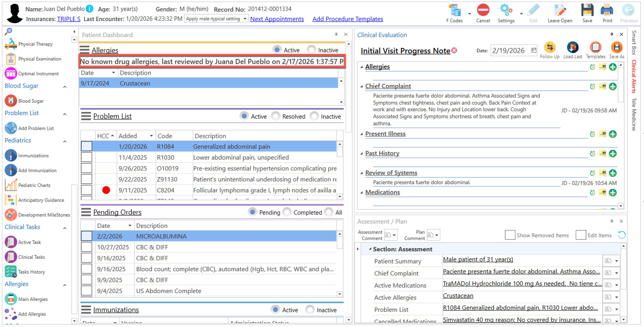Open the Clinical Alerts side tab
This screenshot has height=327, width=644.
point(634,76)
